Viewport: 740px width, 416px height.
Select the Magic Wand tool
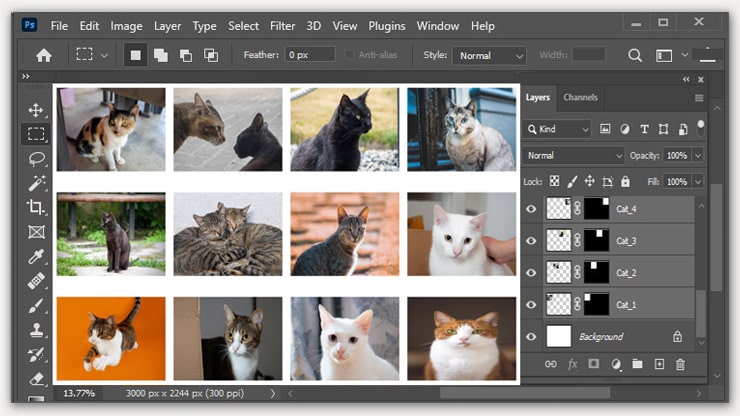tap(36, 183)
